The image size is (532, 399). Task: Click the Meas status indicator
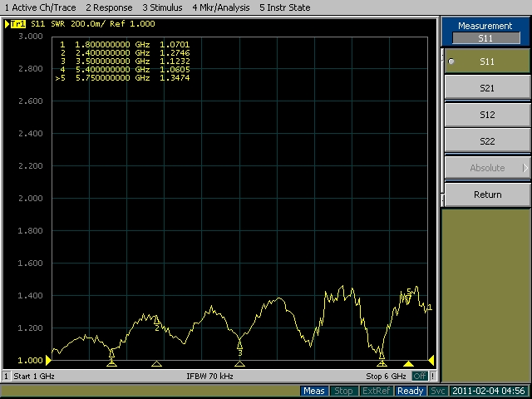click(x=314, y=391)
